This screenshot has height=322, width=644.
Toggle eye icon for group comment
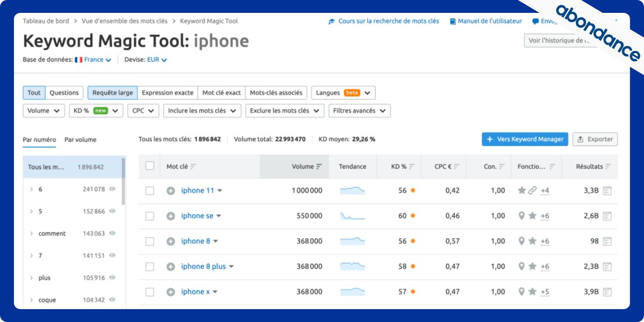pyautogui.click(x=113, y=233)
